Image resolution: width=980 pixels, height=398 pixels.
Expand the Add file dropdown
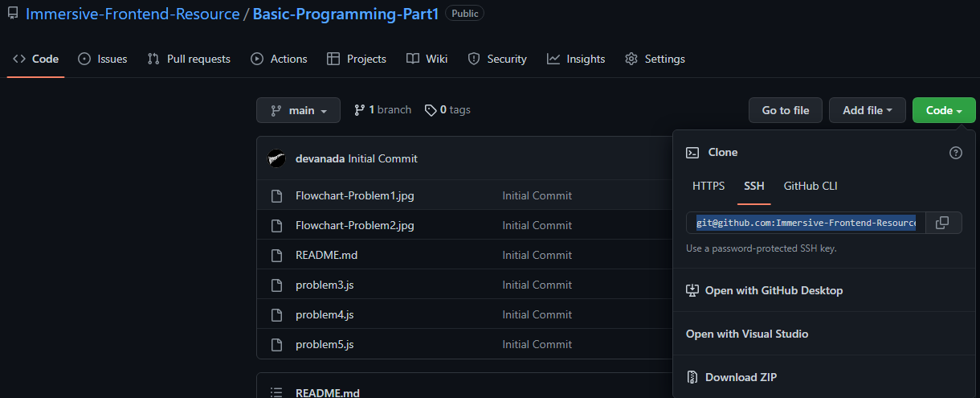click(x=868, y=110)
